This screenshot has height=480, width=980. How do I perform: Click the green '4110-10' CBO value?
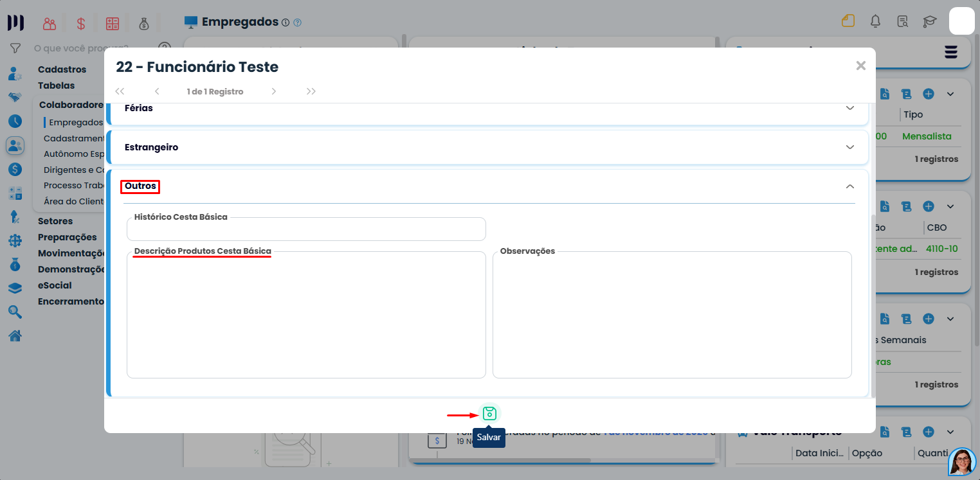[x=942, y=249]
